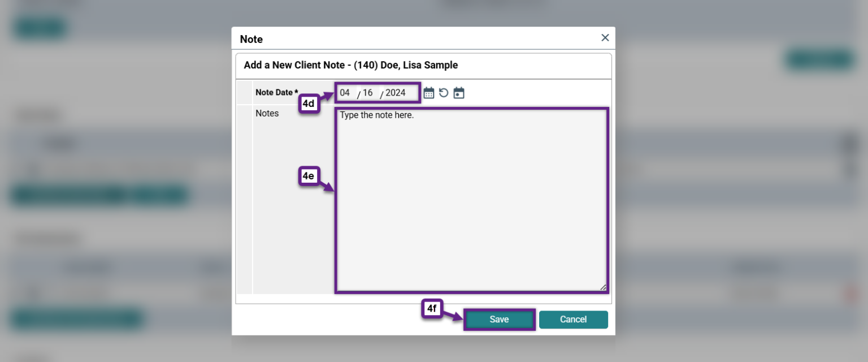Click the 4f annotation marker
This screenshot has height=362, width=868.
(432, 309)
